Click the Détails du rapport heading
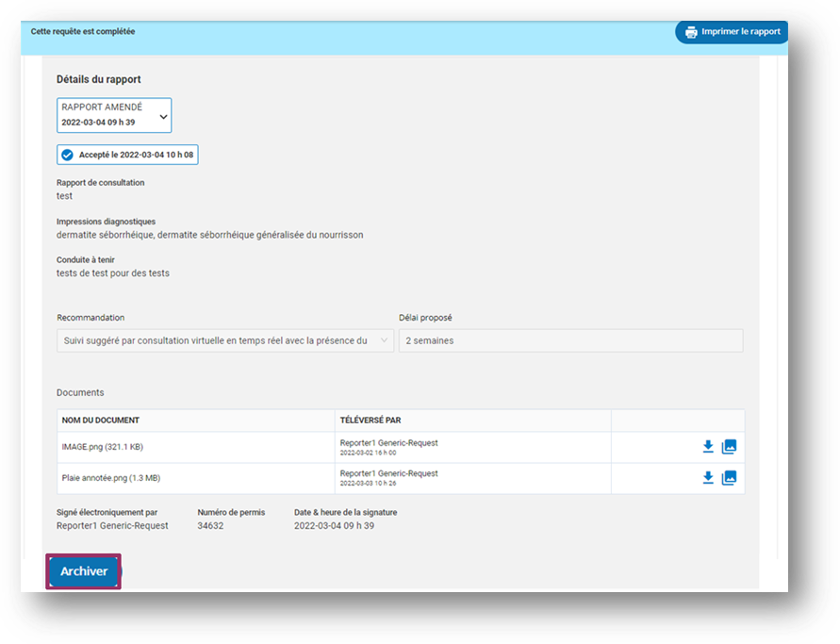The height and width of the screenshot is (644, 840). point(99,79)
